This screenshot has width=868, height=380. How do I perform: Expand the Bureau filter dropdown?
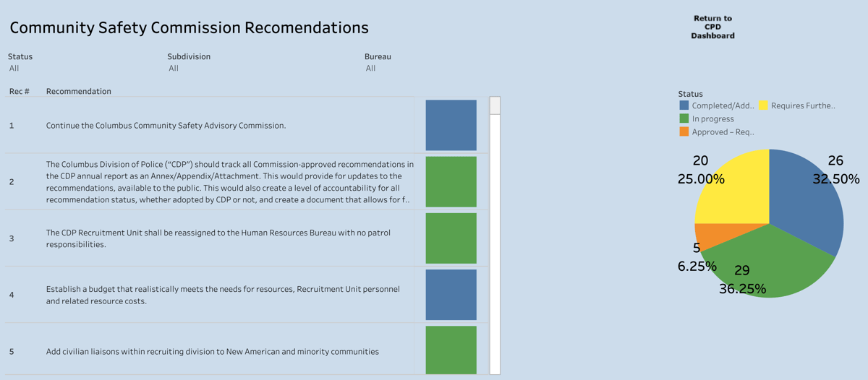click(370, 69)
